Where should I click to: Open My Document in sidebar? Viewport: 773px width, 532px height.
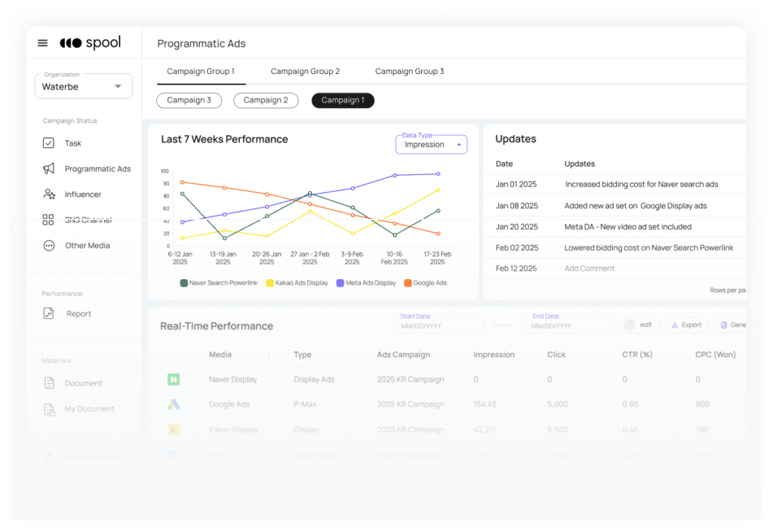coord(89,409)
